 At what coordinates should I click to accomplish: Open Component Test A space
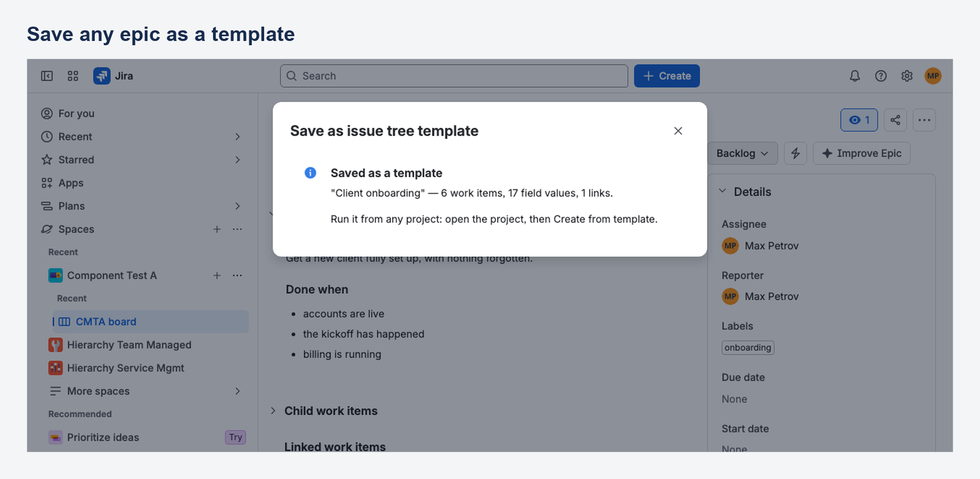pos(112,276)
